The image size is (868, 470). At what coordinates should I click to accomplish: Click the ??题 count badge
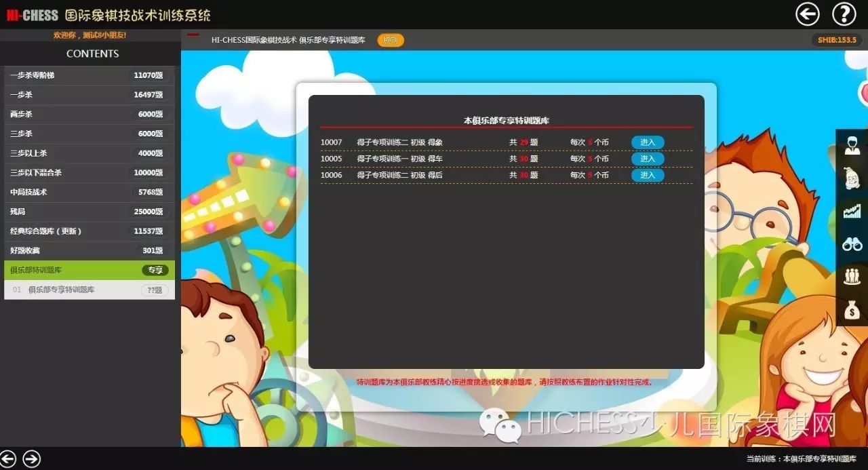(x=155, y=290)
